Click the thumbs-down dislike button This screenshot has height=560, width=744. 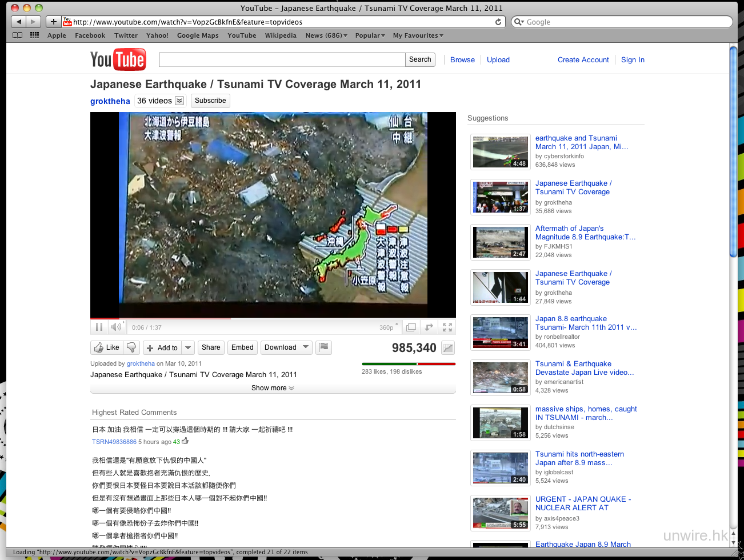(x=132, y=347)
